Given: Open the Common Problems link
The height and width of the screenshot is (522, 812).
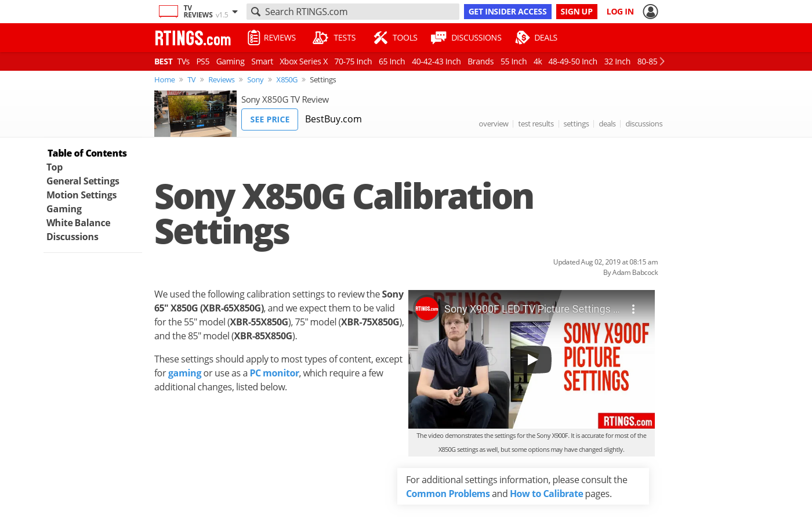Looking at the screenshot, I should click(x=448, y=494).
